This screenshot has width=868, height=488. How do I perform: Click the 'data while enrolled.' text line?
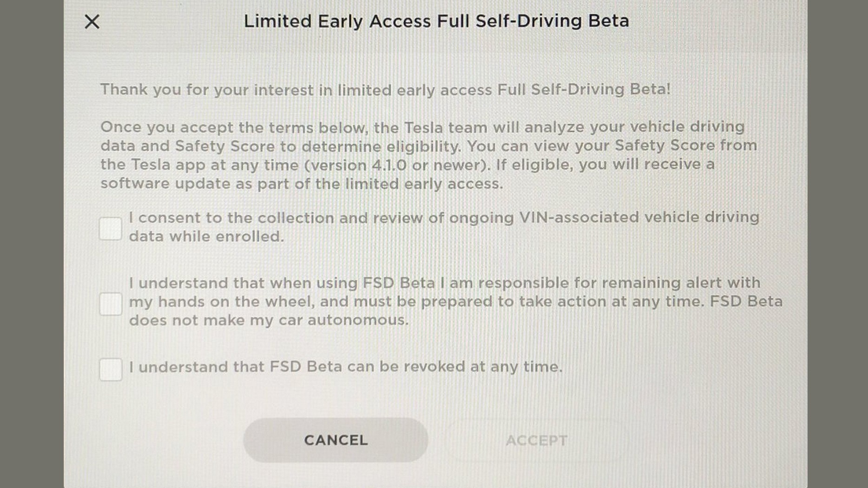[206, 237]
